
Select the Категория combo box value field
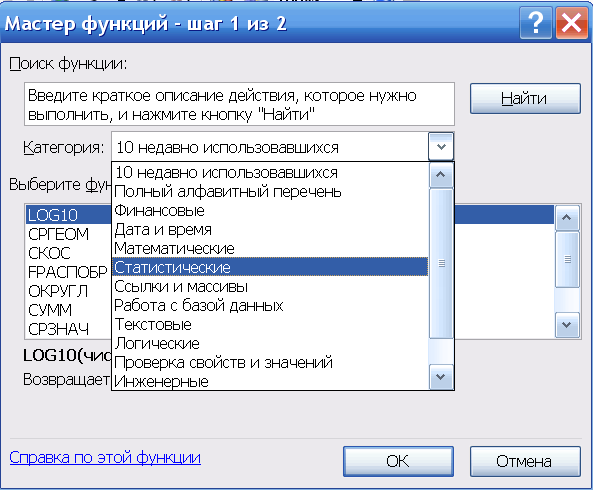coord(270,147)
